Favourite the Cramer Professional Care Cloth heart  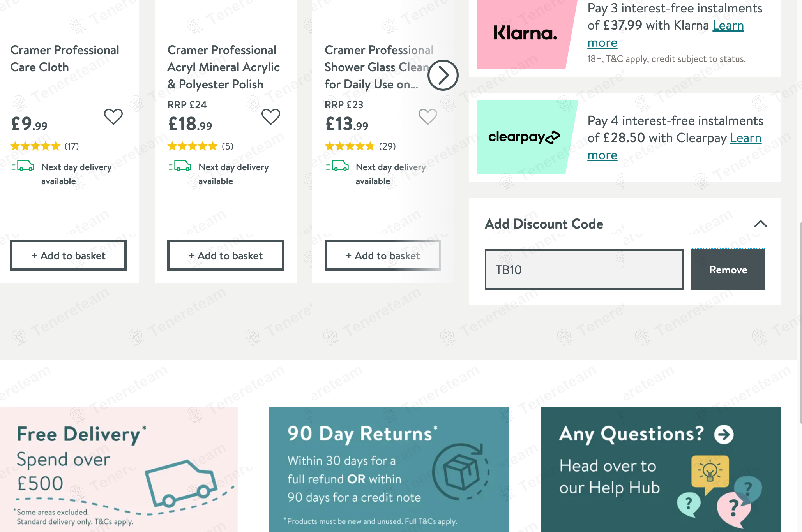pos(113,116)
